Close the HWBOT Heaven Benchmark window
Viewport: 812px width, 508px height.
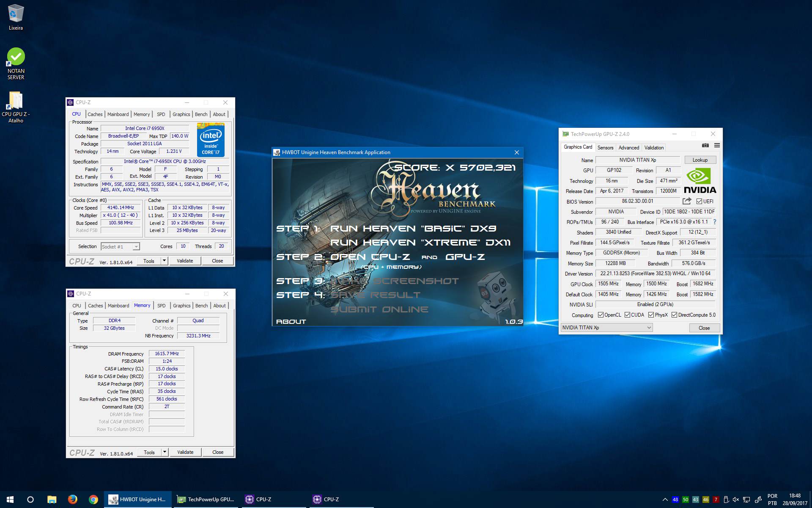coord(516,152)
